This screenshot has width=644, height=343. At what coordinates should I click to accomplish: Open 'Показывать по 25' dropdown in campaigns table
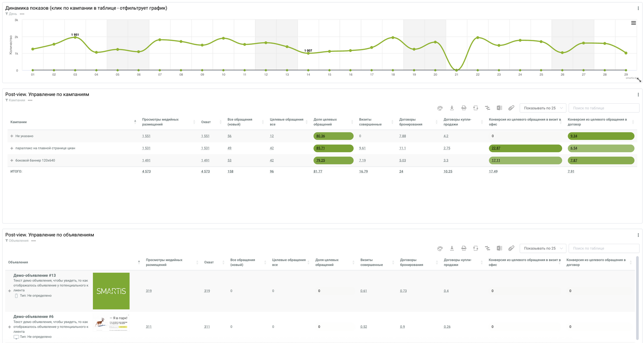543,108
